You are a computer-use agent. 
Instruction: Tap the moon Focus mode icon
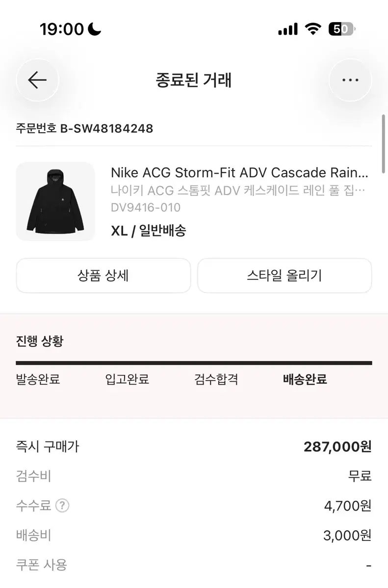95,29
